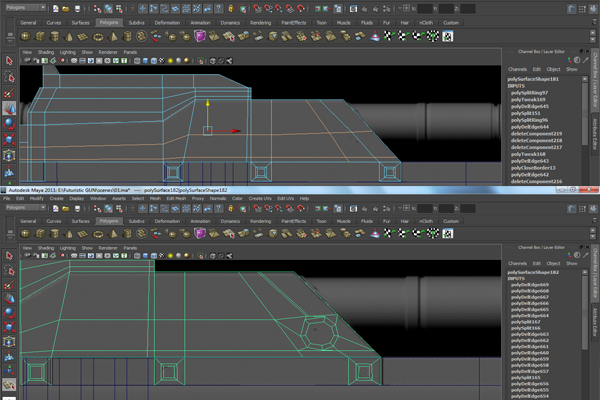The height and width of the screenshot is (400, 600).
Task: Click Save Scene icon in upper window
Action: [77, 8]
